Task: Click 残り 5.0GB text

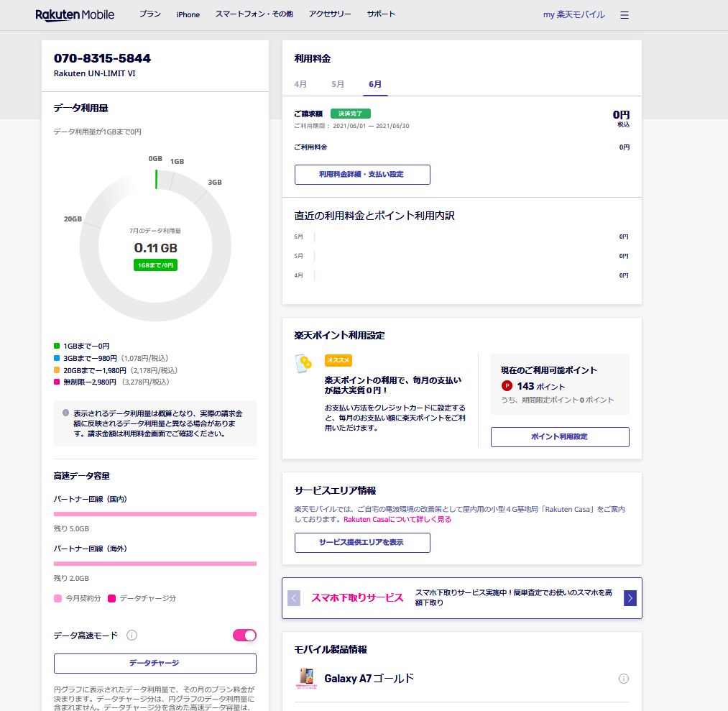Action: (x=71, y=528)
